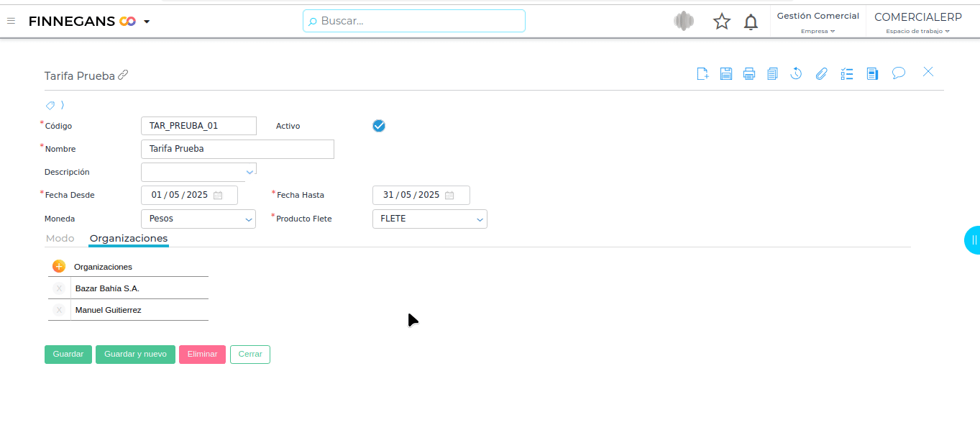Attach a file with paperclip icon

point(821,73)
